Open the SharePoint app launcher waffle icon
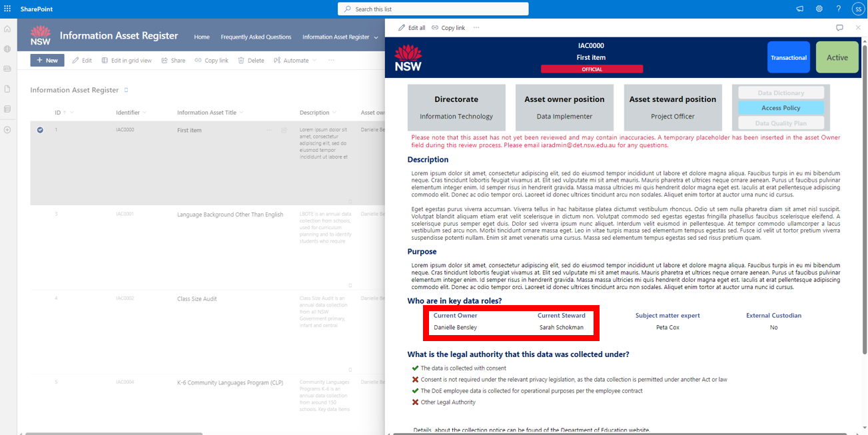The height and width of the screenshot is (435, 868). 7,9
